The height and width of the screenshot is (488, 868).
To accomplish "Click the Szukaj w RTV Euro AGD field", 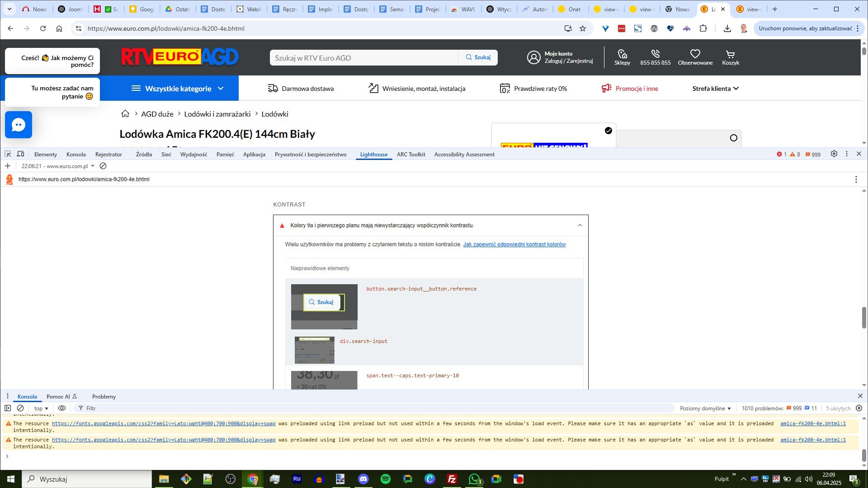I will [x=364, y=57].
